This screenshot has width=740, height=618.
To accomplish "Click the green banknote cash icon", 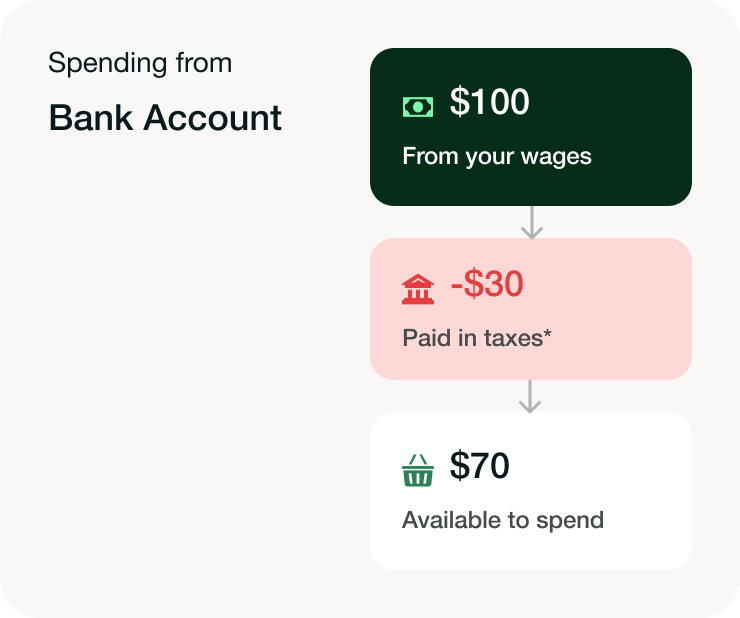I will tap(418, 105).
